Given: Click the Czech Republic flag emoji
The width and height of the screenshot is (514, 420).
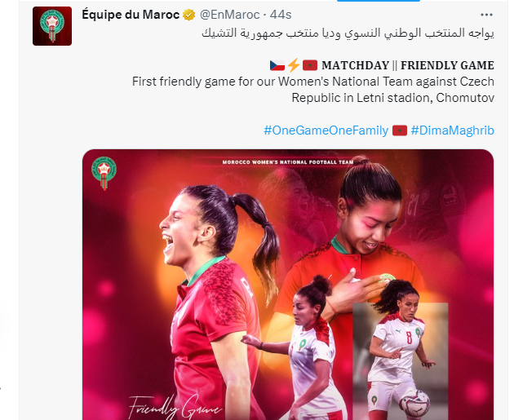Looking at the screenshot, I should 277,65.
